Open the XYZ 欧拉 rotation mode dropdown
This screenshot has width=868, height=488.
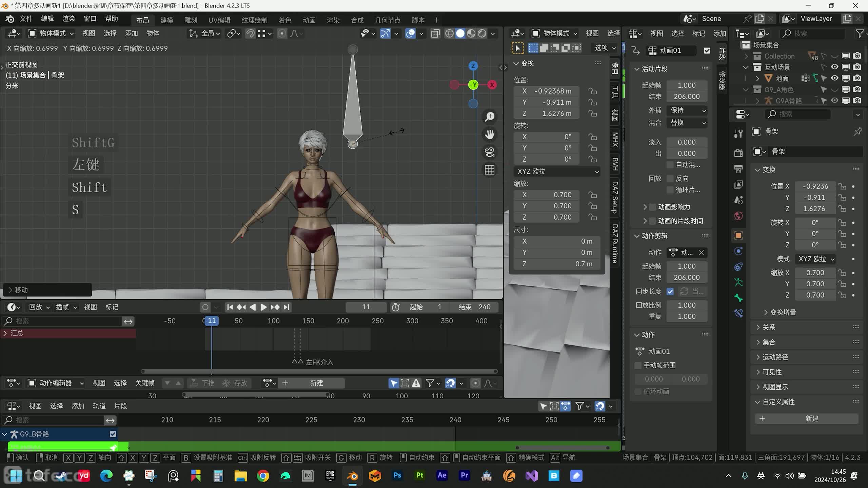[x=557, y=171]
